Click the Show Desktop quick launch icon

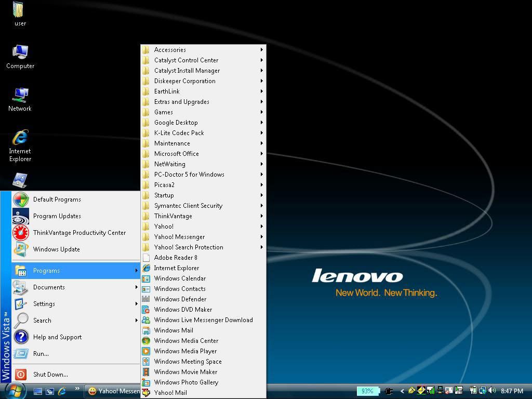point(38,391)
